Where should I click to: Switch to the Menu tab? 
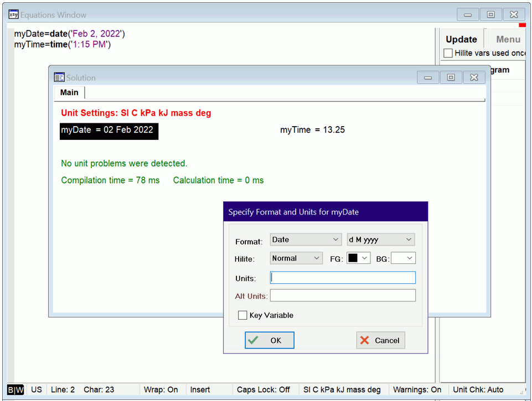(508, 39)
